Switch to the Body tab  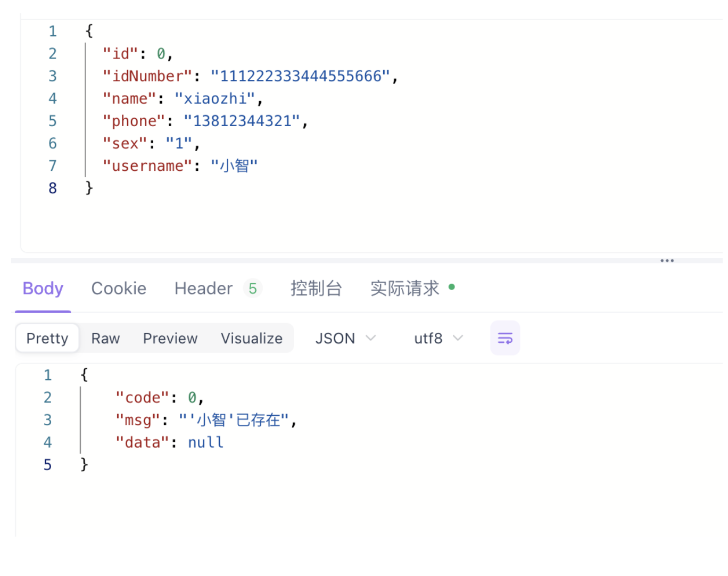pos(43,289)
